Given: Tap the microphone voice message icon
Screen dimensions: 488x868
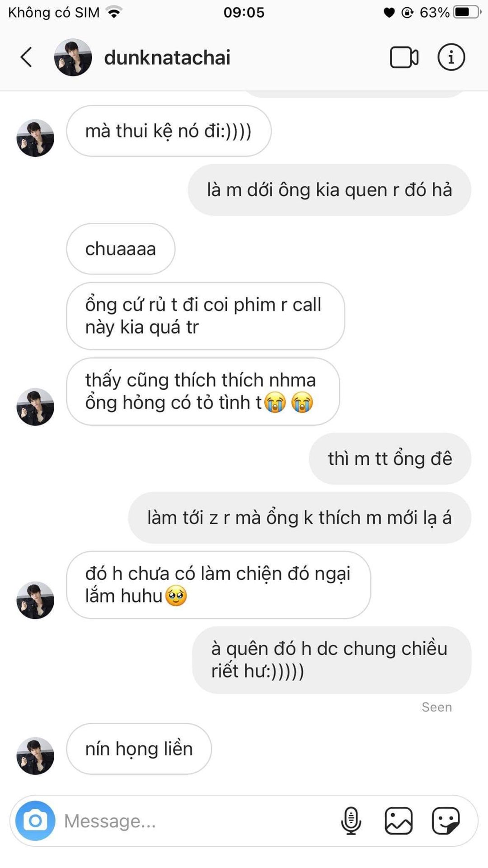Looking at the screenshot, I should (351, 821).
